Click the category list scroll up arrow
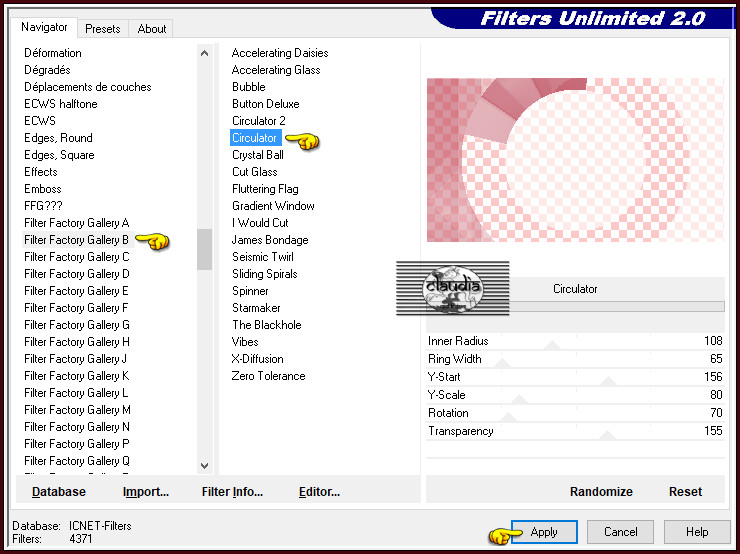This screenshot has height=554, width=740. coord(204,53)
